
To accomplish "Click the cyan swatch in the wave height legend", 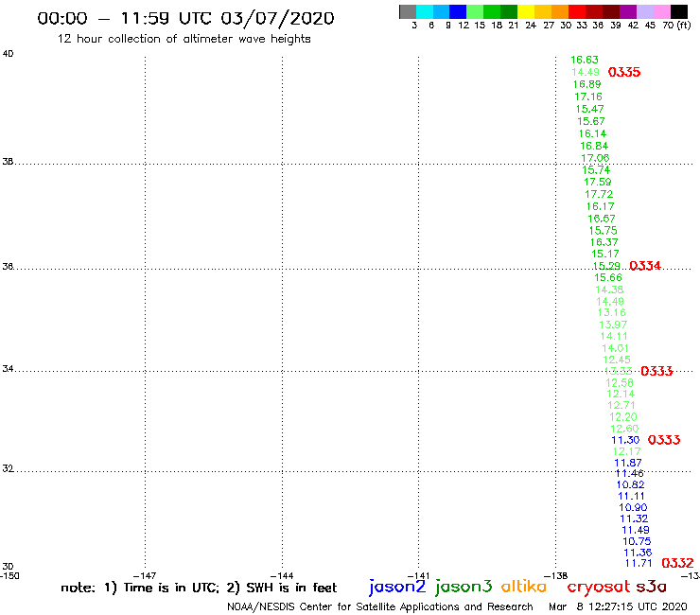I will (425, 12).
